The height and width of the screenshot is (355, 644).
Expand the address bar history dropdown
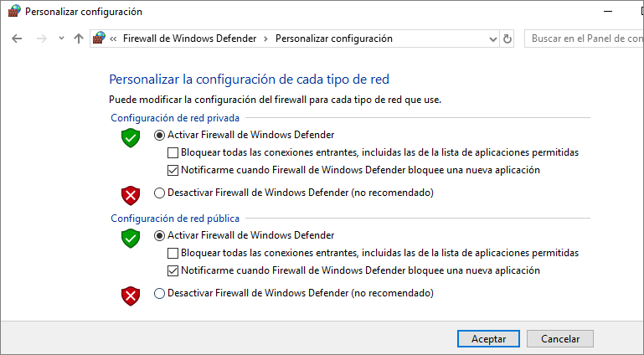click(x=493, y=39)
